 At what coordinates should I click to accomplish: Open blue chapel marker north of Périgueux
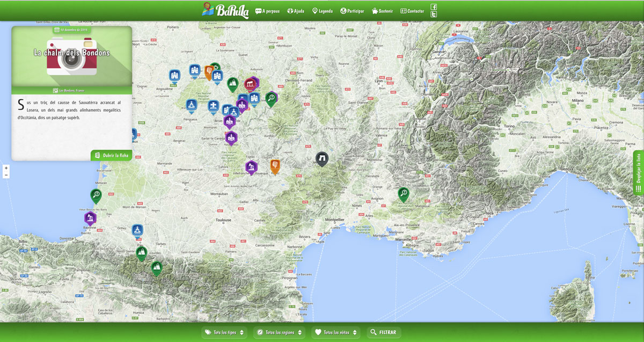[x=192, y=106]
